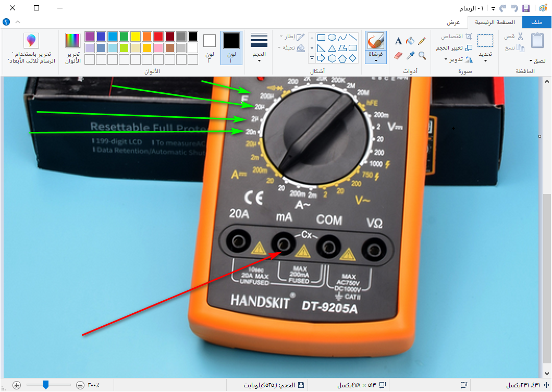The height and width of the screenshot is (392, 552).
Task: Click the Select (تحديد) dashed rectangle icon
Action: (485, 41)
